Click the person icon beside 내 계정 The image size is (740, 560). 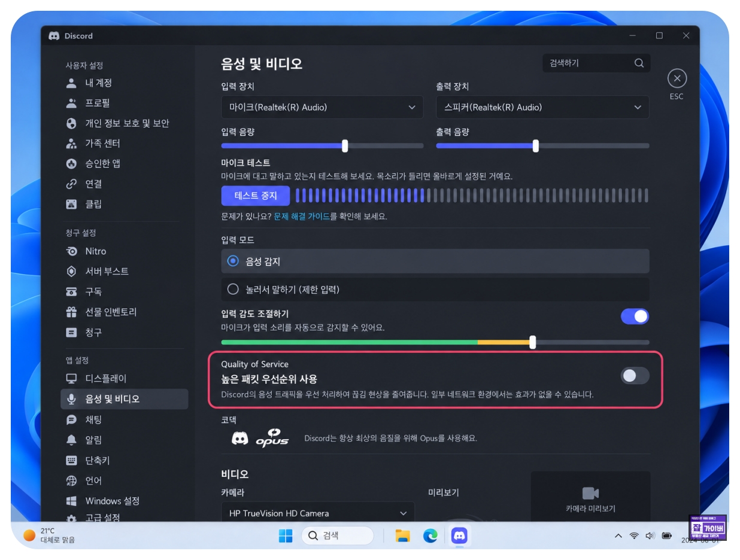[72, 83]
